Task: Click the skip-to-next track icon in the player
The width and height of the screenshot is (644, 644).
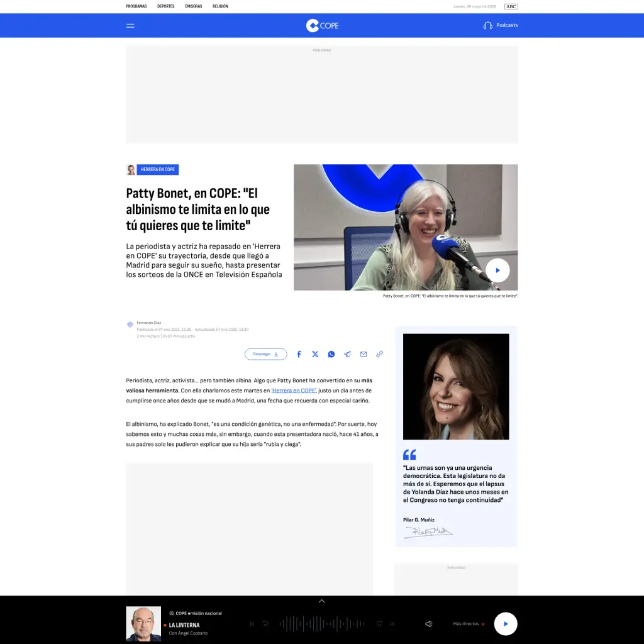Action: click(x=392, y=624)
